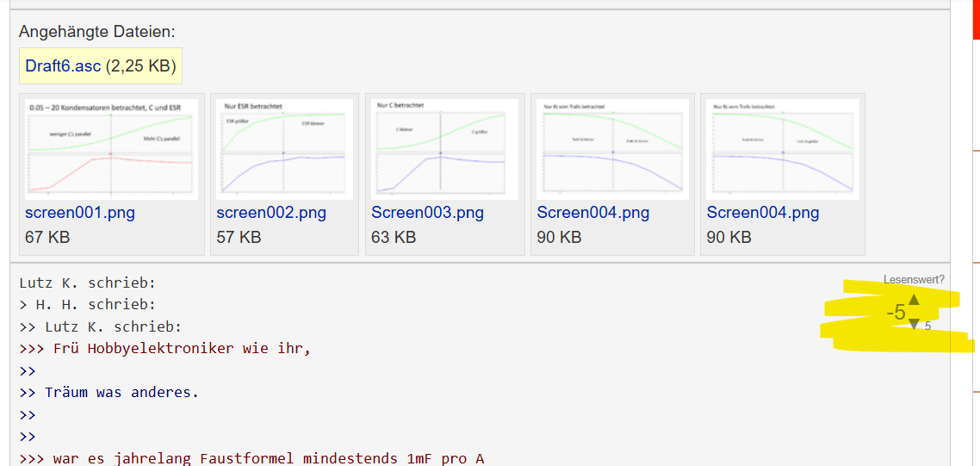
Task: Open the last attachment thumbnail image
Action: [782, 148]
